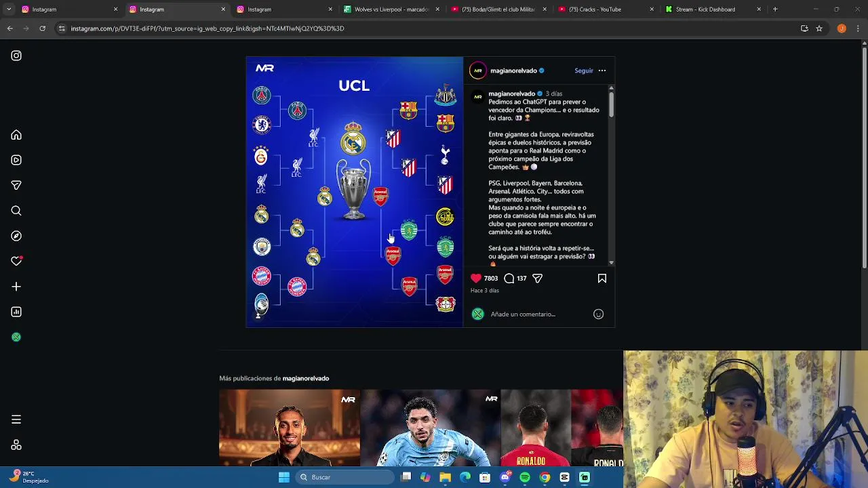Save post with bookmark icon

[601, 278]
